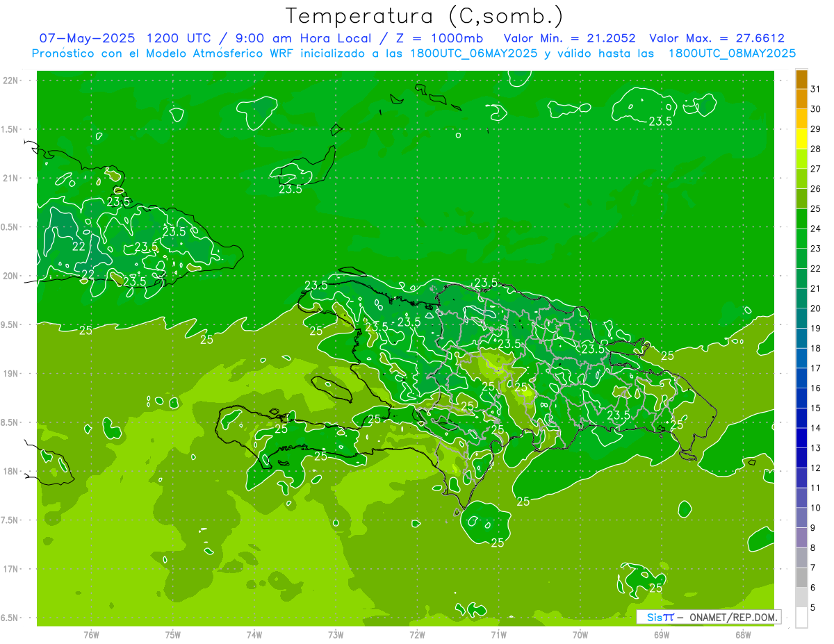The width and height of the screenshot is (834, 644).
Task: Click the 73W longitude axis label
Action: (x=336, y=634)
